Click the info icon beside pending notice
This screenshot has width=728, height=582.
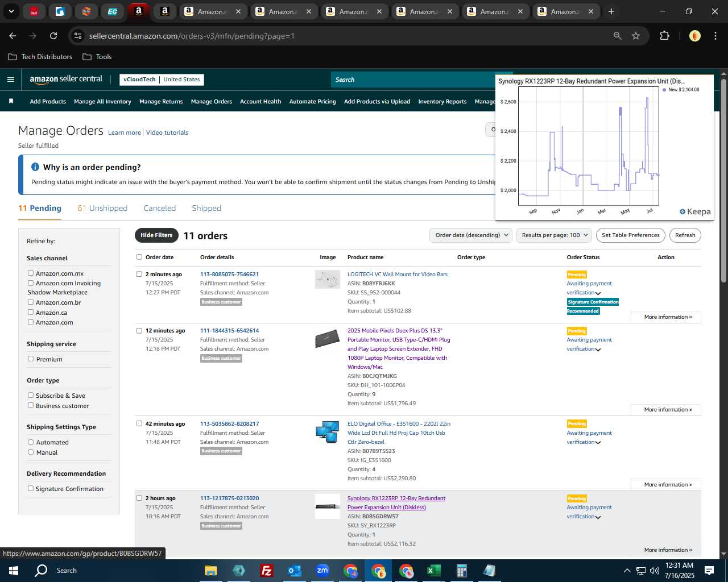(35, 167)
